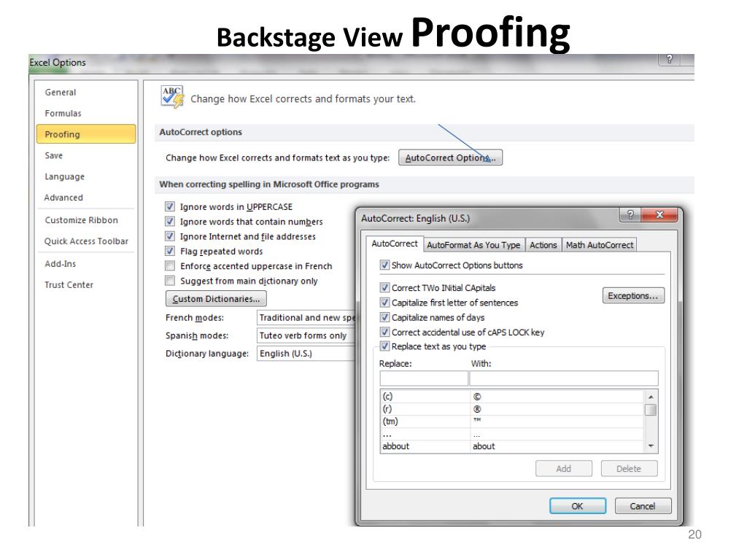
Task: Open Quick Access Toolbar options
Action: (x=86, y=241)
